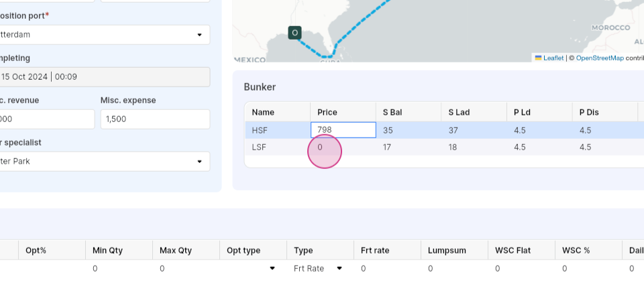Open the Opt type dropdown arrow
Viewport: 644px width, 297px height.
[272, 269]
